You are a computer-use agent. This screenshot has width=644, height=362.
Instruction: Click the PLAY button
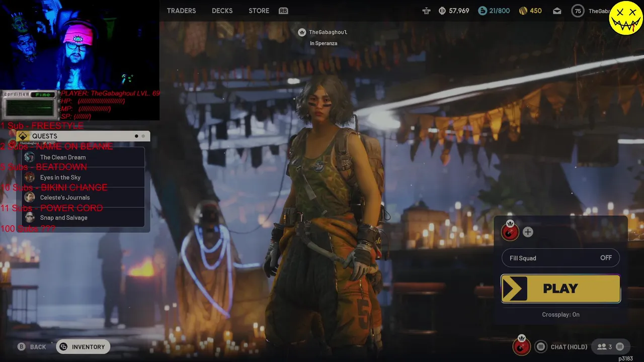click(x=560, y=289)
